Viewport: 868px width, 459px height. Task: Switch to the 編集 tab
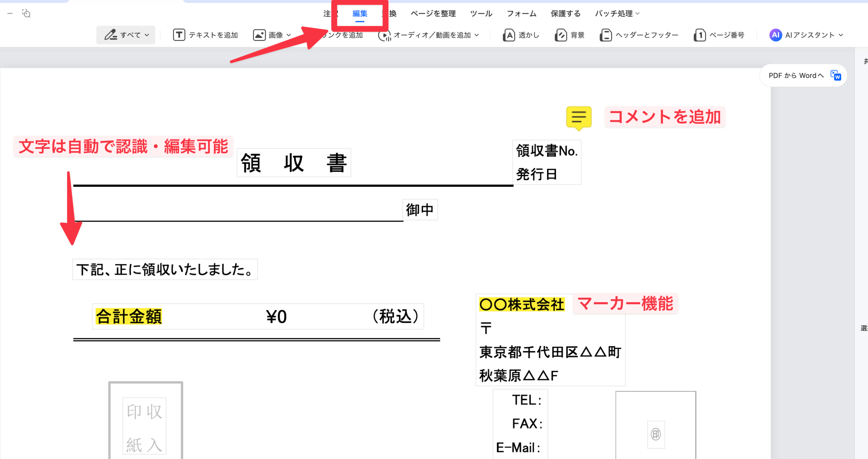pyautogui.click(x=360, y=14)
